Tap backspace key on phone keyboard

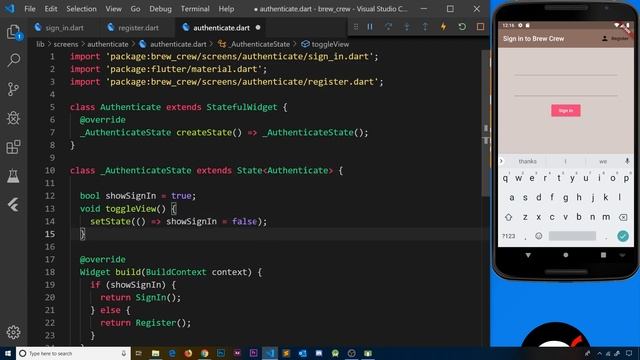[623, 217]
